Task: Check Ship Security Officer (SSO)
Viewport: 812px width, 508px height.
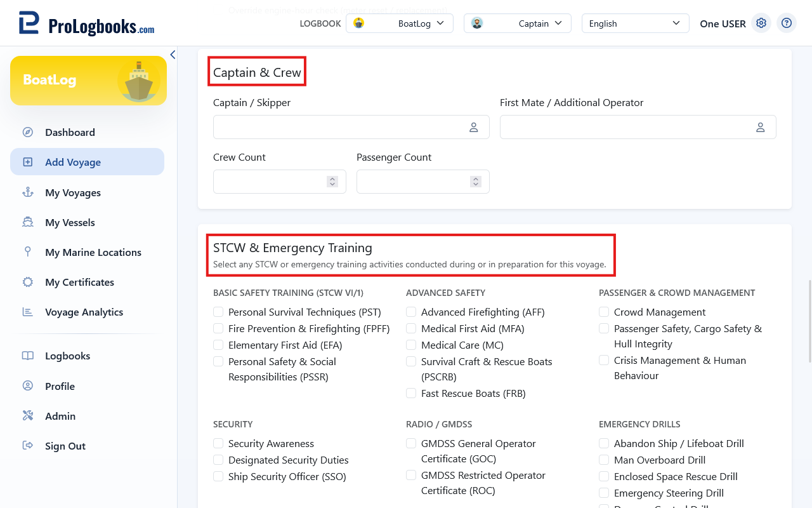Action: [218, 476]
